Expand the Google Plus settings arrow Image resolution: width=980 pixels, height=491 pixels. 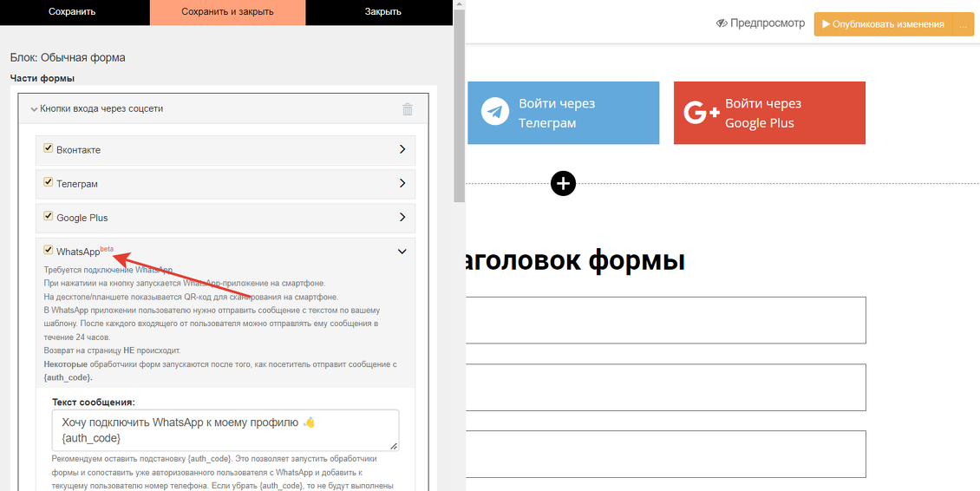[x=402, y=217]
